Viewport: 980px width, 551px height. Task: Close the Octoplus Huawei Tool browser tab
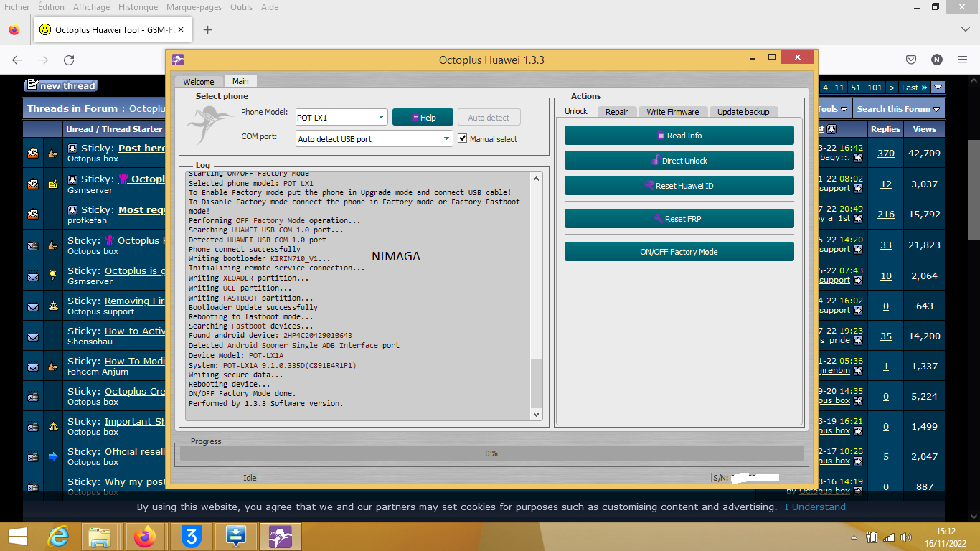(x=181, y=29)
